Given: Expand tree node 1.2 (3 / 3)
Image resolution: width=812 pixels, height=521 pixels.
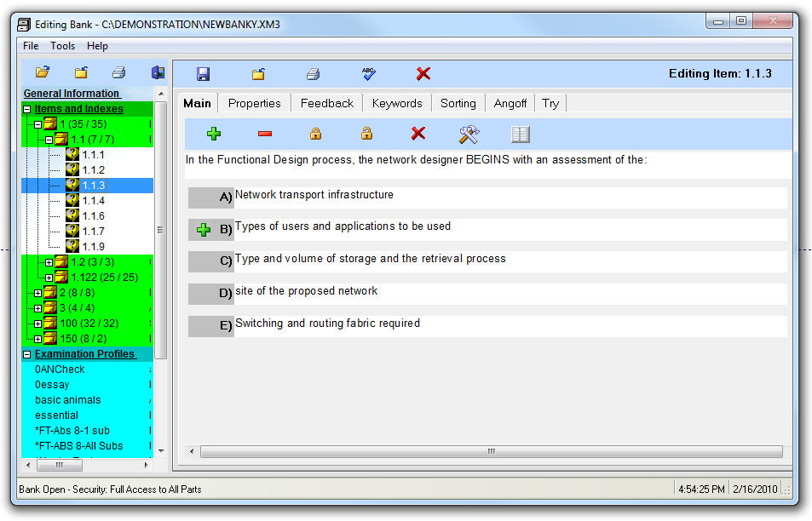Looking at the screenshot, I should click(x=49, y=262).
